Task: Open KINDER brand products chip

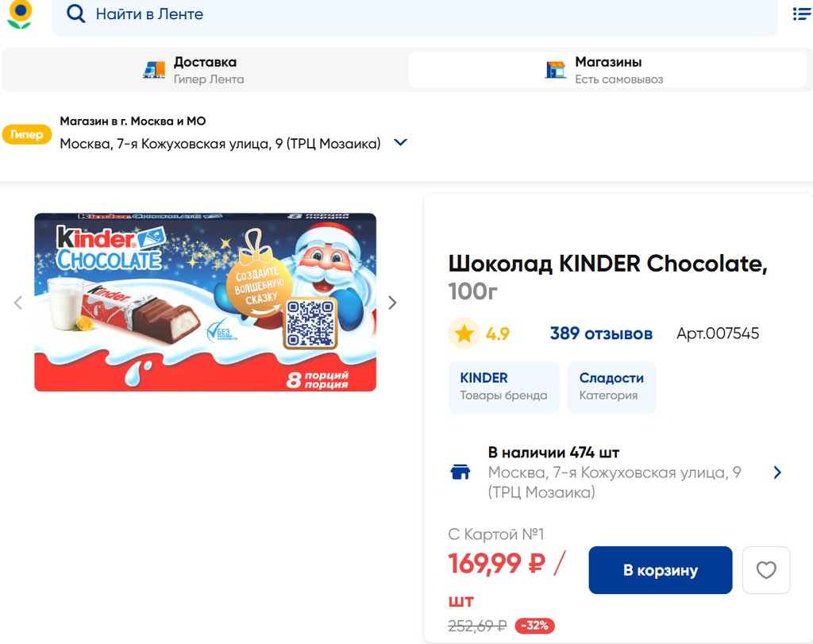Action: click(x=503, y=387)
